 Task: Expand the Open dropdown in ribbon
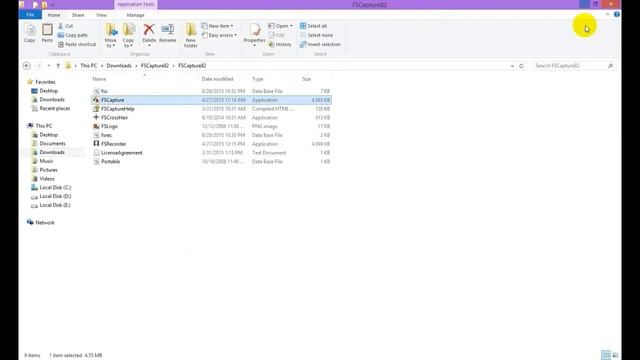coord(280,26)
